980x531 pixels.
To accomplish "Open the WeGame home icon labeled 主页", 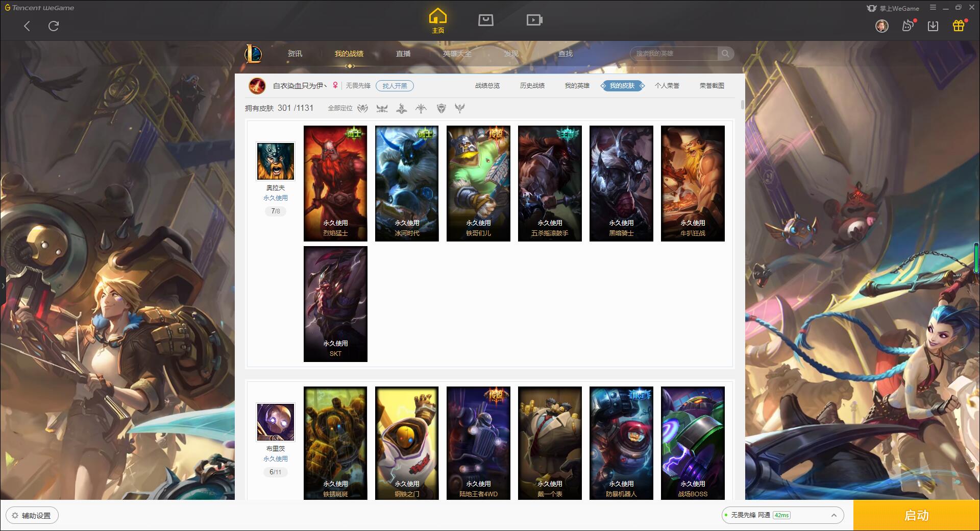I will [437, 21].
